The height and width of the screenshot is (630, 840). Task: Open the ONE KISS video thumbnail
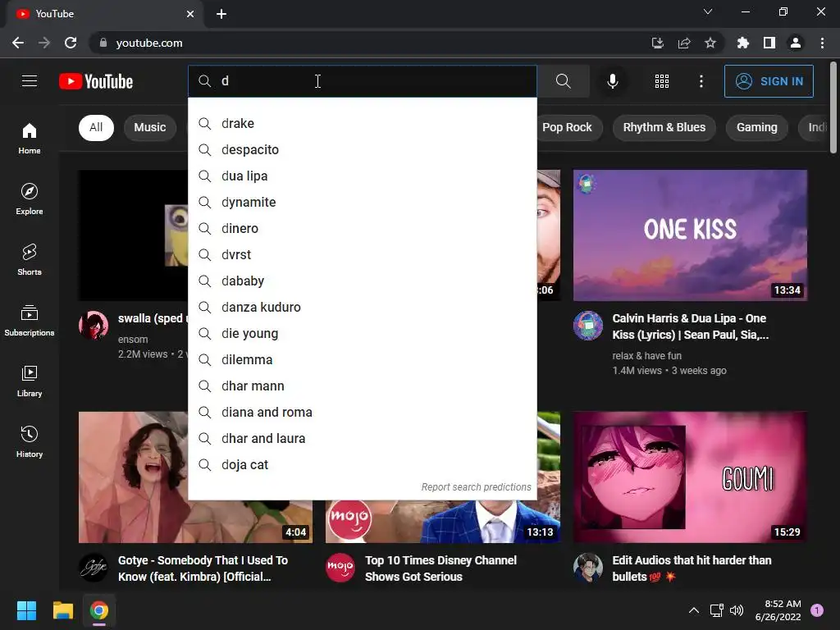point(690,235)
